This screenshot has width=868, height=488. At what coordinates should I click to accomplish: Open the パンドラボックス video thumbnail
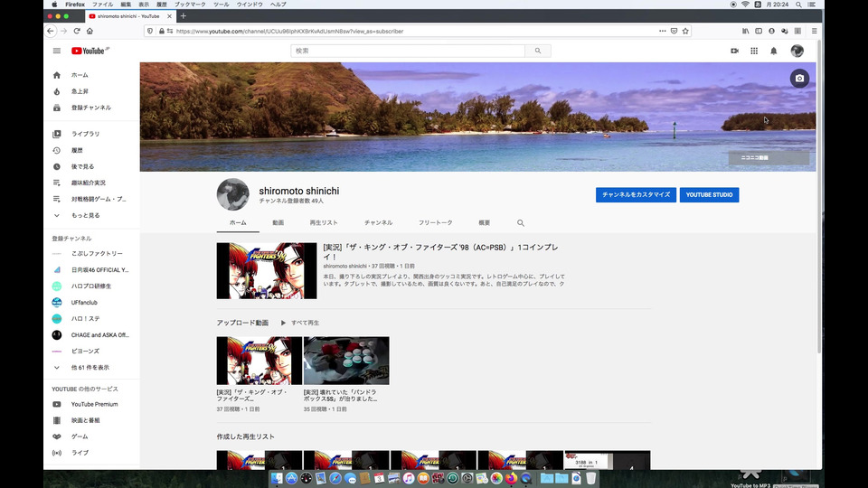point(346,361)
